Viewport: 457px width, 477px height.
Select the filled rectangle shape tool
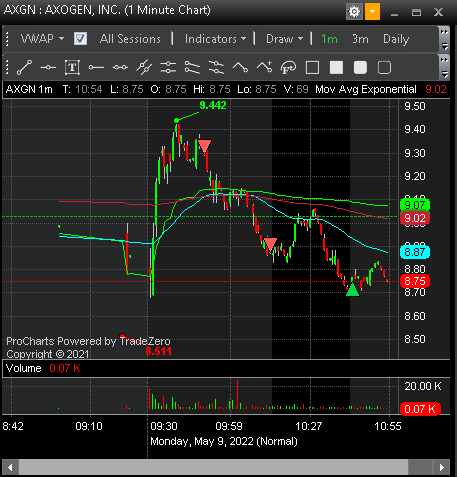(x=336, y=68)
